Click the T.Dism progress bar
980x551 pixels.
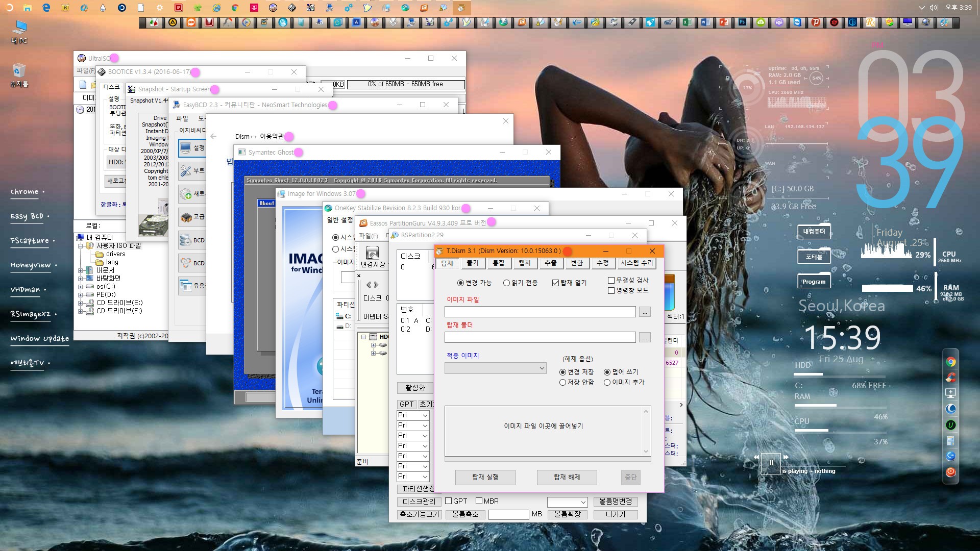[548, 459]
